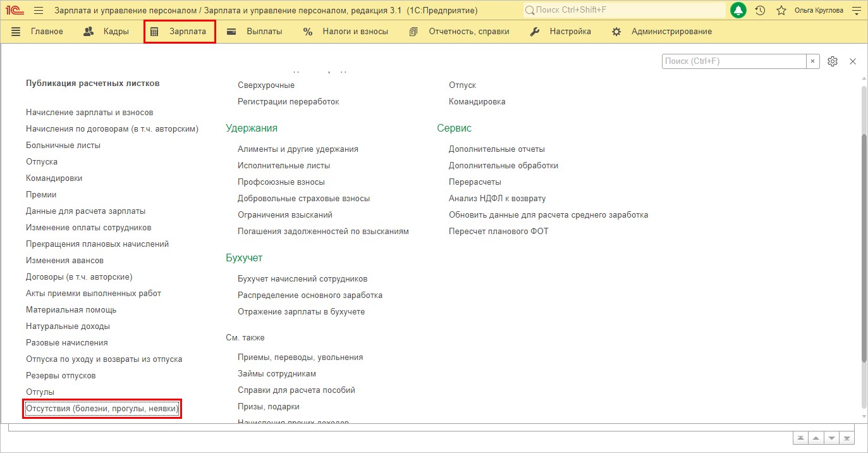Open Погашения задолженностей по взысканиям
868x453 pixels.
coord(323,231)
